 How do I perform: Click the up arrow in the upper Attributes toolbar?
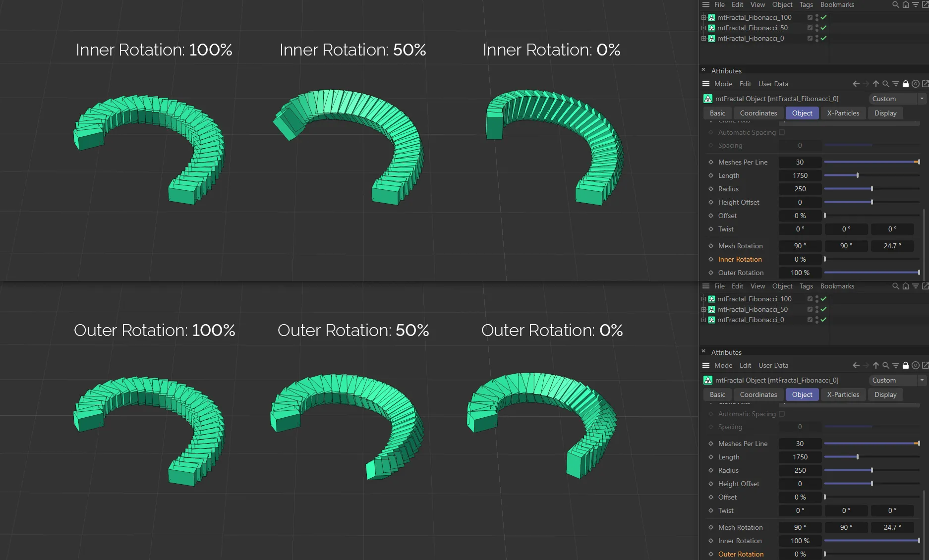coord(875,84)
